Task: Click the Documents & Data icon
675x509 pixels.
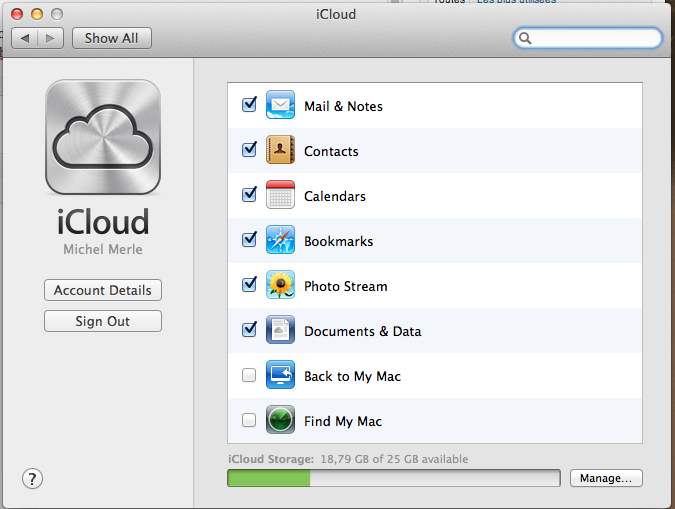Action: (x=280, y=330)
